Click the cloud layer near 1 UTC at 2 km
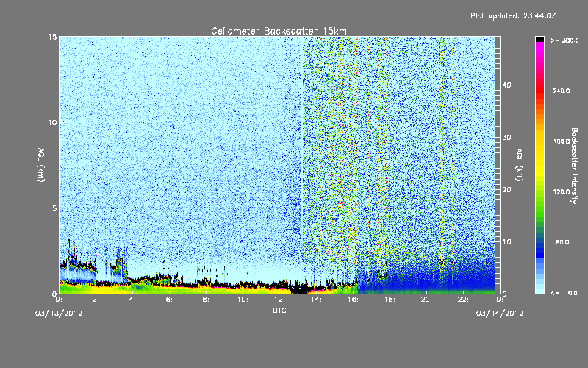 pyautogui.click(x=78, y=266)
